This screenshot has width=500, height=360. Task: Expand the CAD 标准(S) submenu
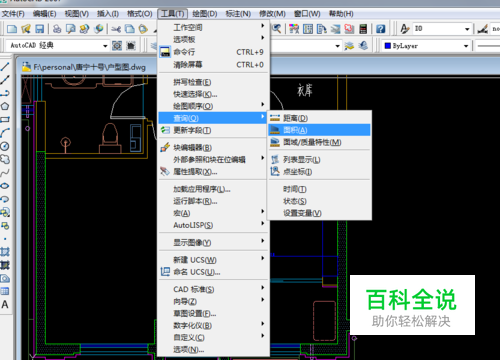[213, 289]
